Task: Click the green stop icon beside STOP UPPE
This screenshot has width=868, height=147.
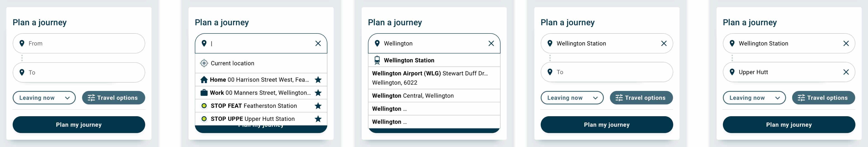Action: (x=204, y=119)
